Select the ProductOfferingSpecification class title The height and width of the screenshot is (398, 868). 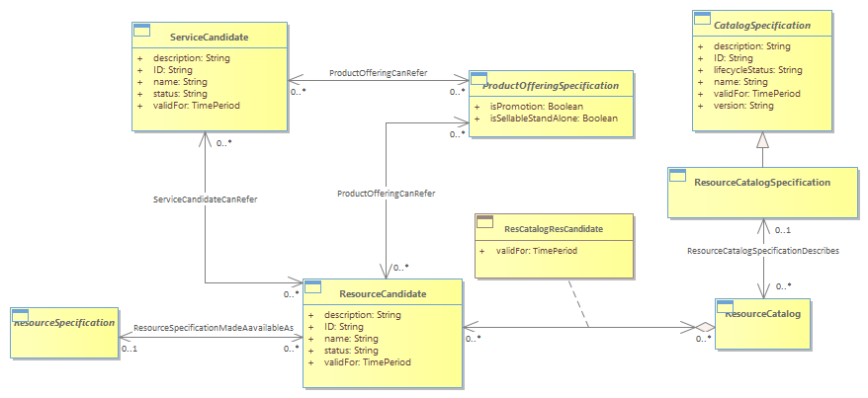[x=551, y=86]
